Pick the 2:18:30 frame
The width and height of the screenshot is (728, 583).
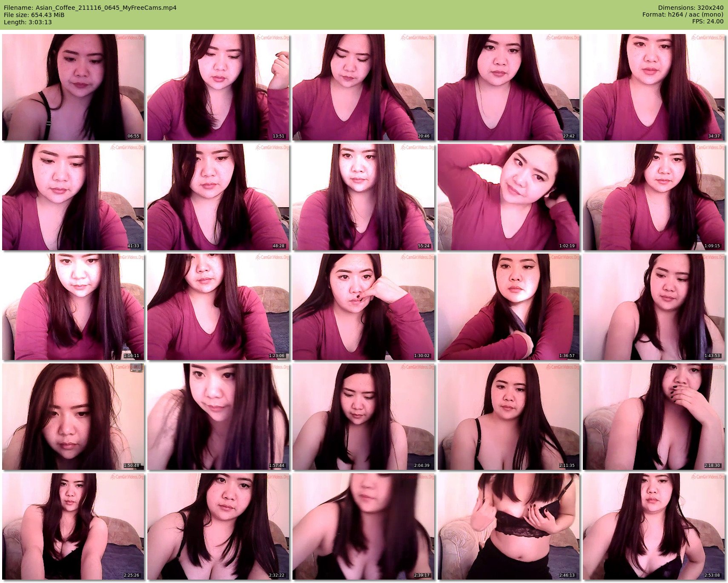[654, 417]
